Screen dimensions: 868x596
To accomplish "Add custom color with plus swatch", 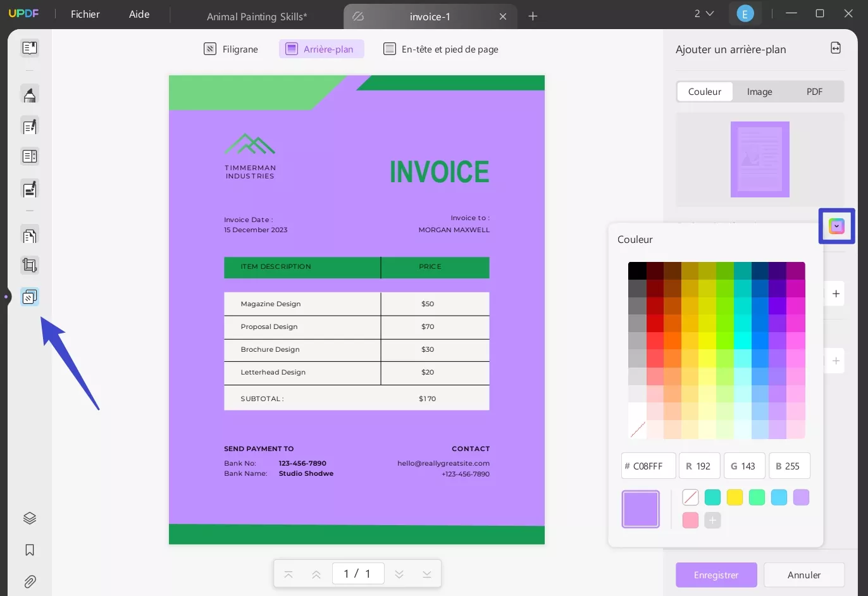I will (712, 520).
